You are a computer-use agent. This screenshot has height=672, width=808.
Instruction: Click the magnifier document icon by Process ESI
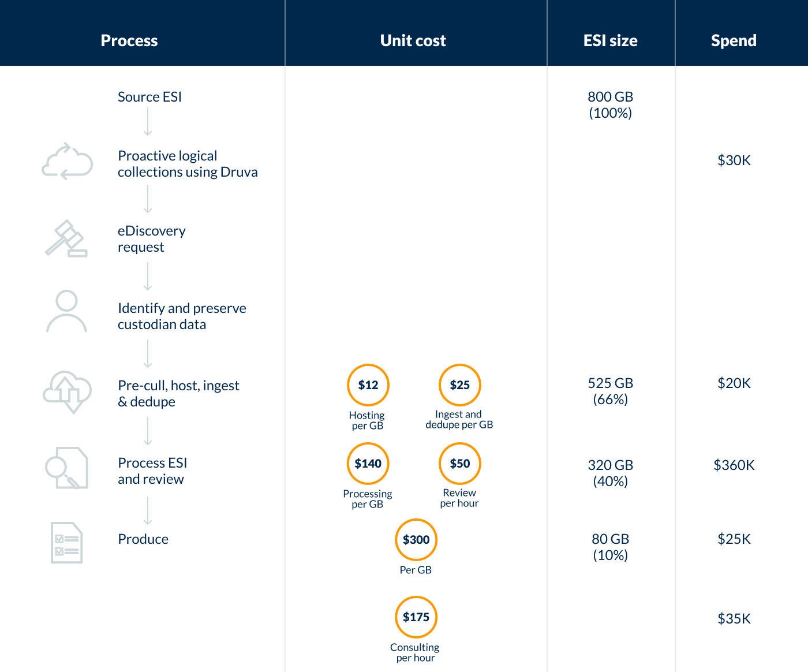[x=66, y=468]
